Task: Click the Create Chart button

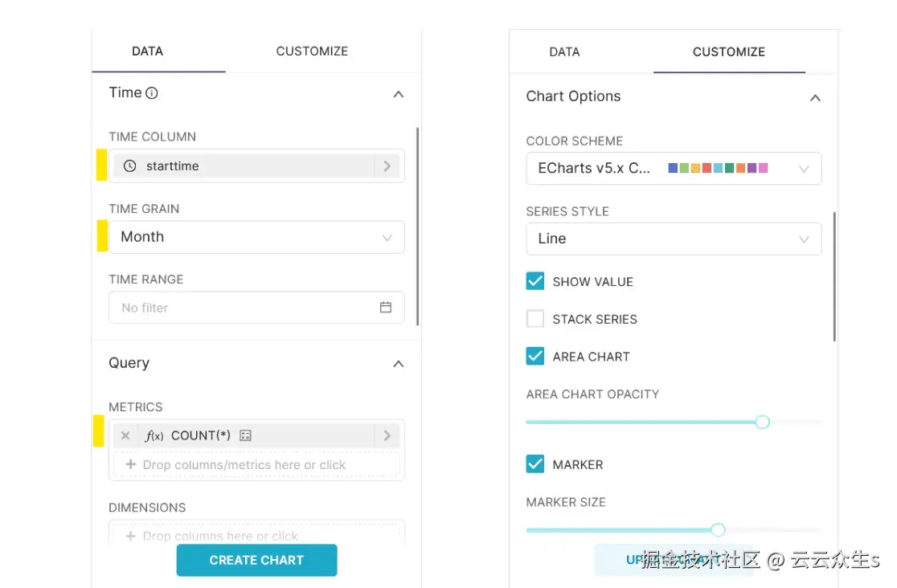Action: (x=256, y=560)
